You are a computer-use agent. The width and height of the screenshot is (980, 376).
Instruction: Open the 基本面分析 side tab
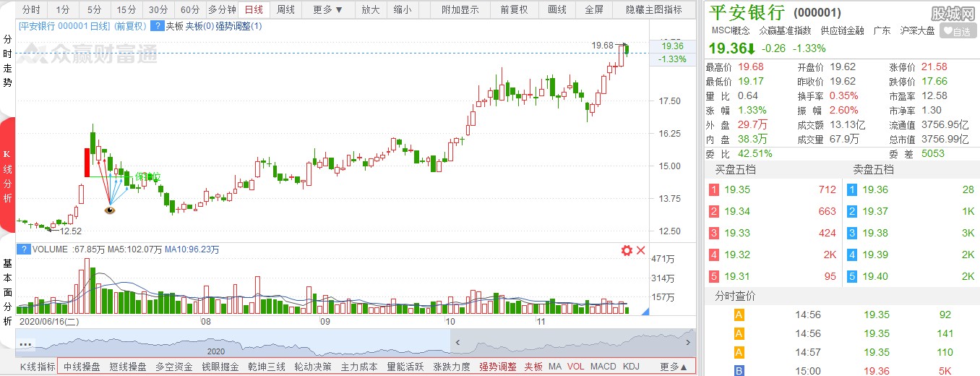pyautogui.click(x=7, y=291)
